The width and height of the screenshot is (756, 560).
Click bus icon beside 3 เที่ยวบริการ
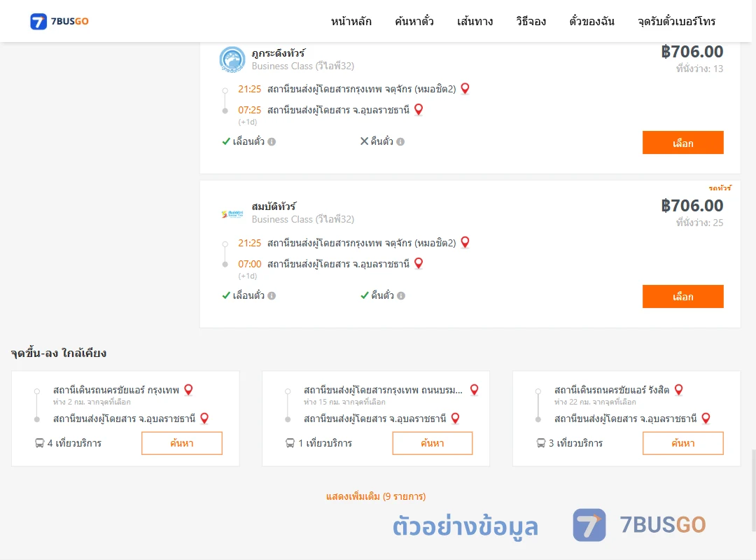[541, 443]
